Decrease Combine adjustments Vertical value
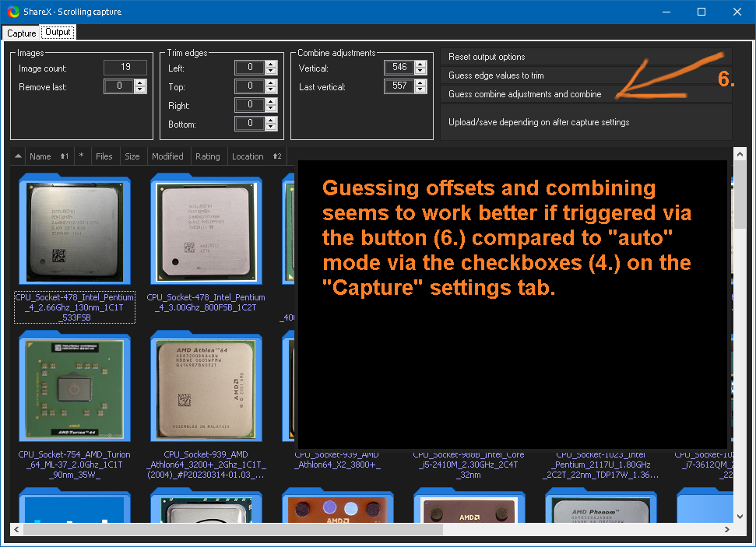Image resolution: width=756 pixels, height=547 pixels. tap(421, 71)
